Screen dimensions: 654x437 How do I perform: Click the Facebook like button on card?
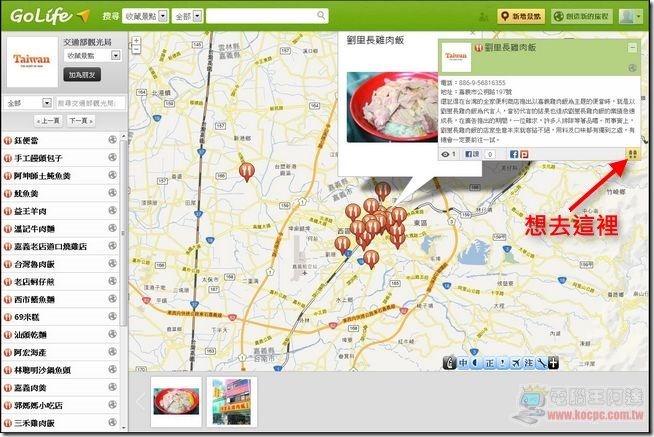[473, 154]
